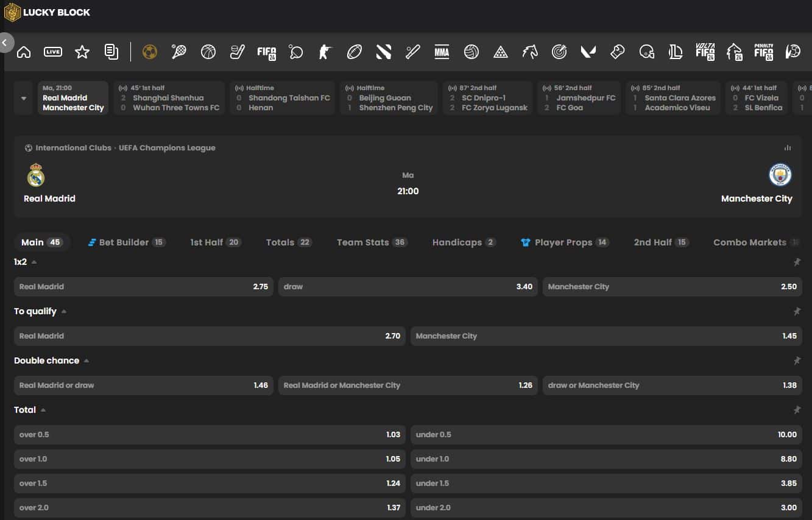Switch to the Player Props tab
The image size is (812, 520).
click(x=565, y=242)
